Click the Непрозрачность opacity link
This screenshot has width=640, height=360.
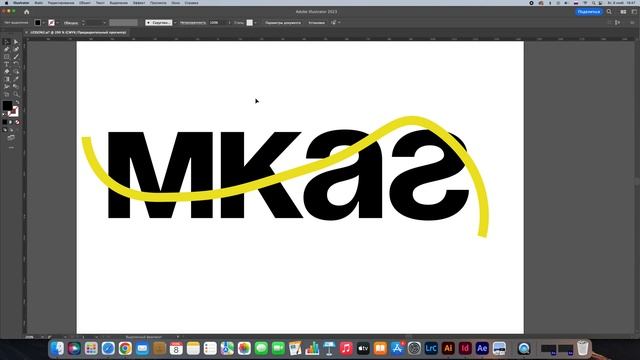click(x=193, y=22)
